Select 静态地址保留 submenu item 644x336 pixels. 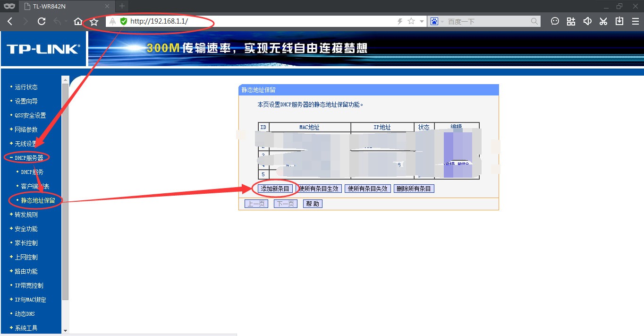click(x=38, y=200)
